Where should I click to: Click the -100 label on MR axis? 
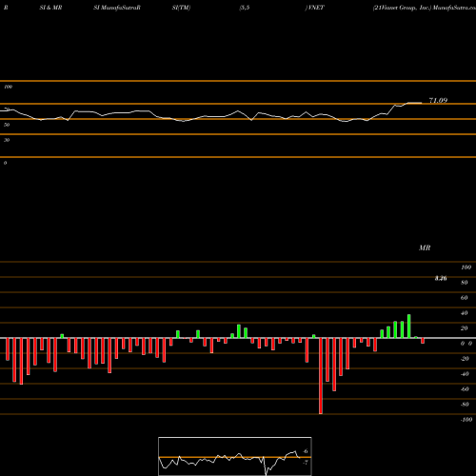point(466,420)
